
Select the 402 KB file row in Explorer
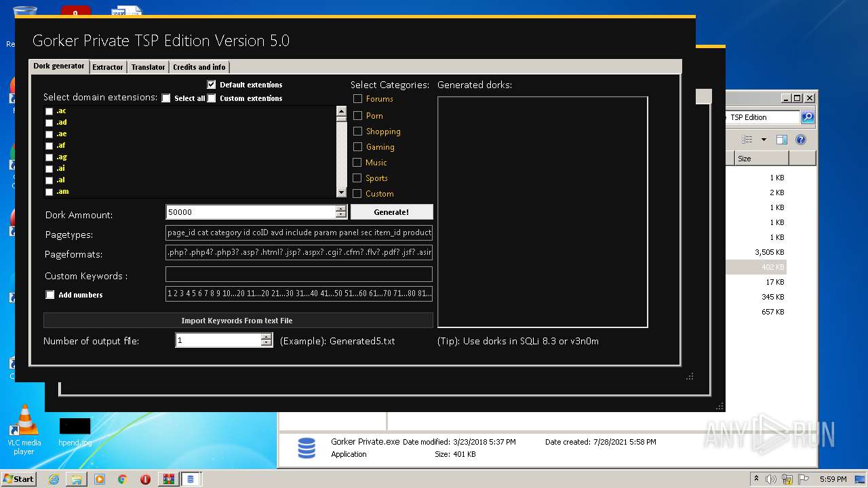(x=756, y=267)
